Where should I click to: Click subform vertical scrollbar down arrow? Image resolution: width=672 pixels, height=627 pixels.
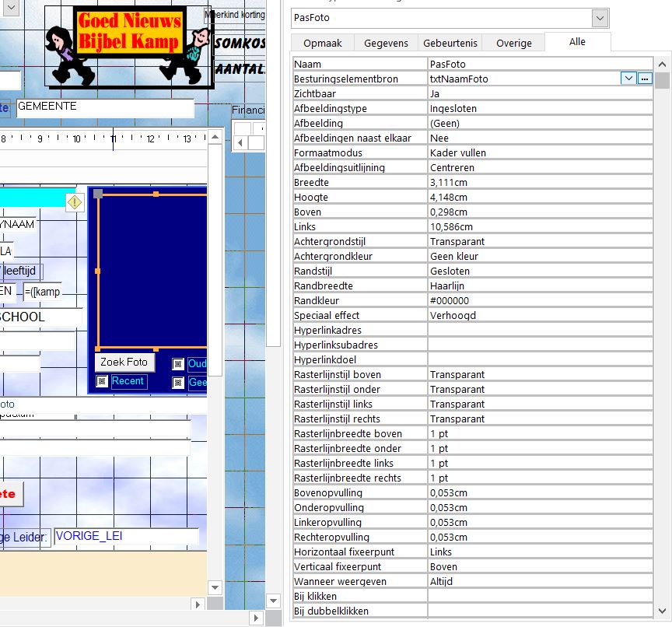point(215,587)
